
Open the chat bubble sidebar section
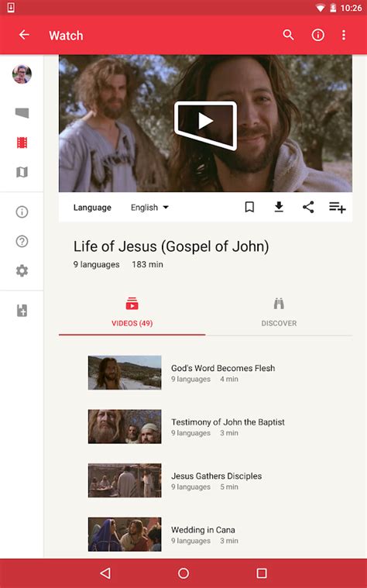pyautogui.click(x=22, y=113)
